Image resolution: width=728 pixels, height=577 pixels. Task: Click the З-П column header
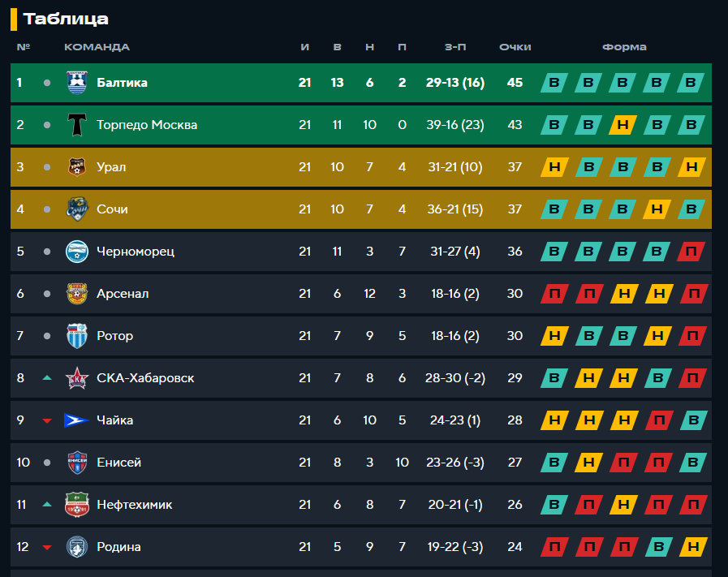click(455, 47)
